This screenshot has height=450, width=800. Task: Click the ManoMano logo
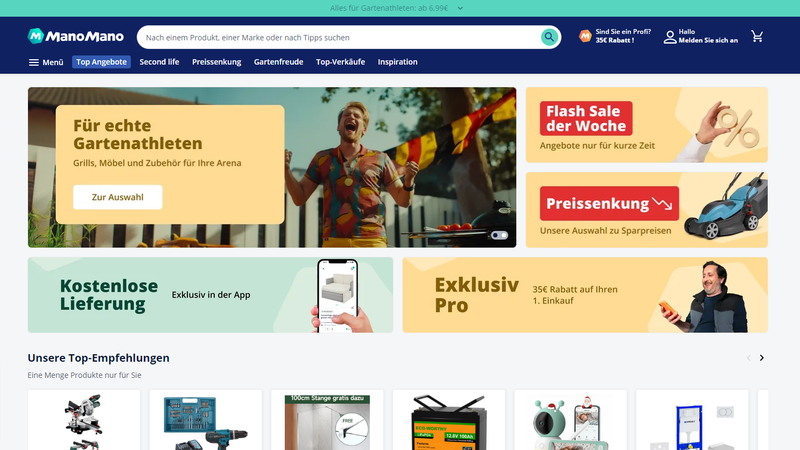point(76,36)
